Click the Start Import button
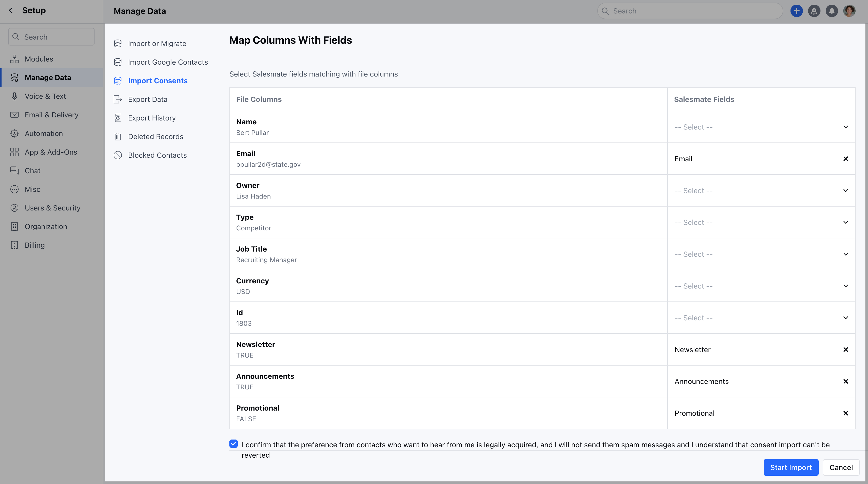The height and width of the screenshot is (484, 868). pyautogui.click(x=791, y=467)
